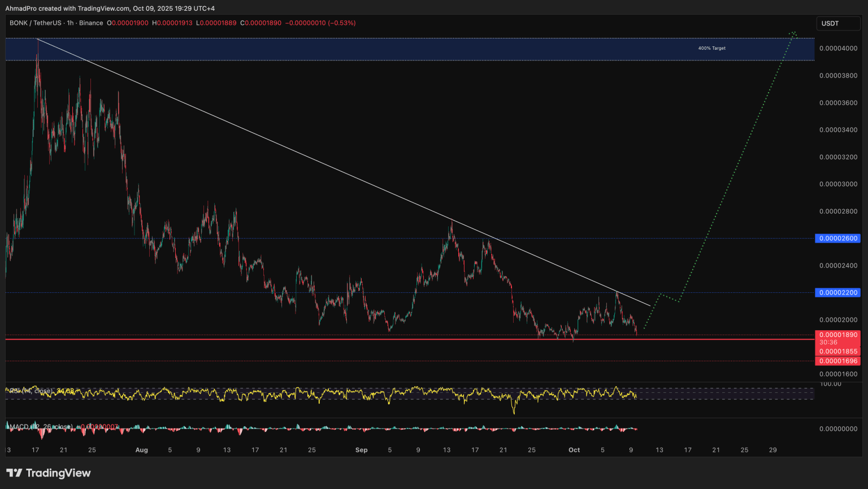Select the red 0.00001696 price label

(x=837, y=361)
